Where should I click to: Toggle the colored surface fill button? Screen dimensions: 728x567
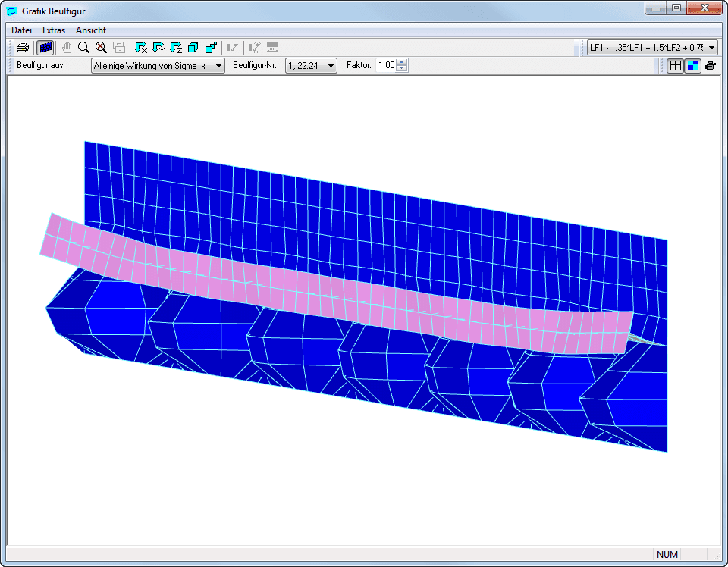[x=692, y=66]
